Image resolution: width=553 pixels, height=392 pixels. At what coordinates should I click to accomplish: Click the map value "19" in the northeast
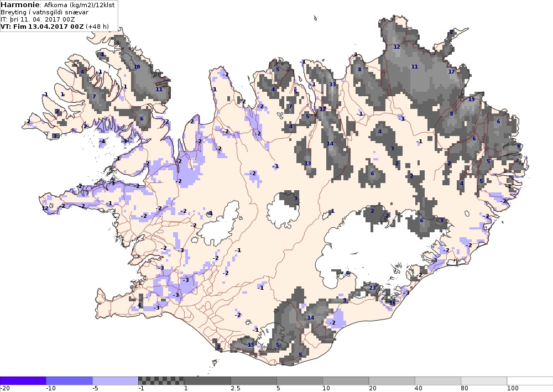click(x=471, y=100)
